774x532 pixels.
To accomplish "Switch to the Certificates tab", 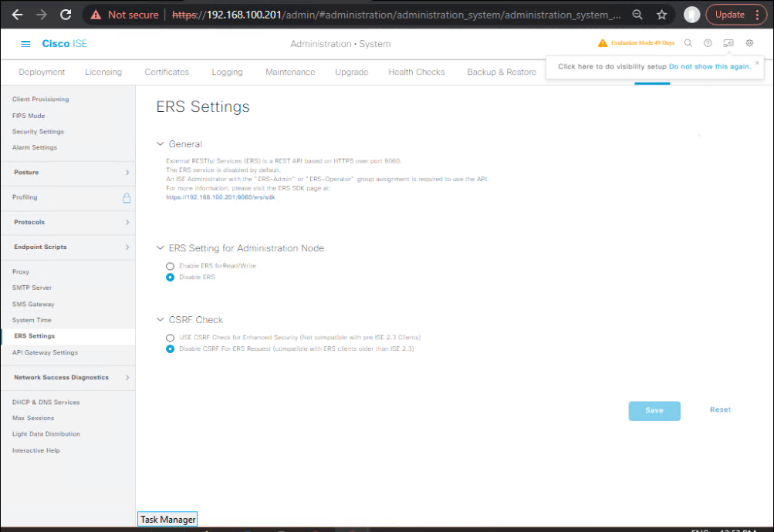I will click(x=167, y=72).
